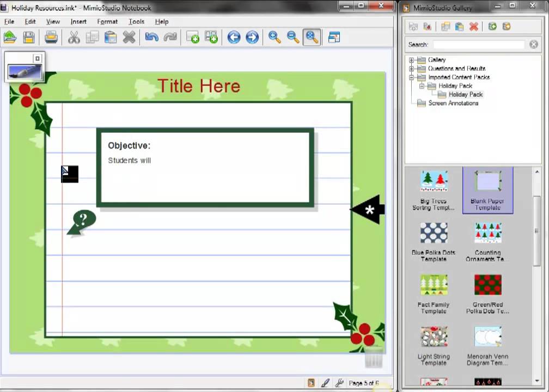
Task: Click the fullscreen view toolbar icon
Action: click(334, 37)
